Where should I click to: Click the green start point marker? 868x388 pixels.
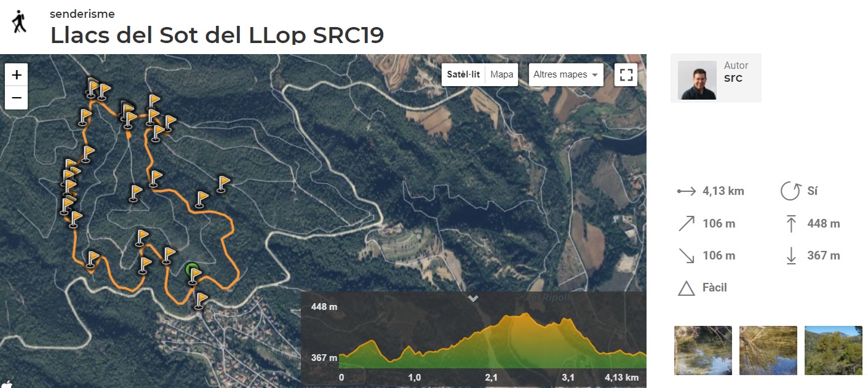coord(192,270)
